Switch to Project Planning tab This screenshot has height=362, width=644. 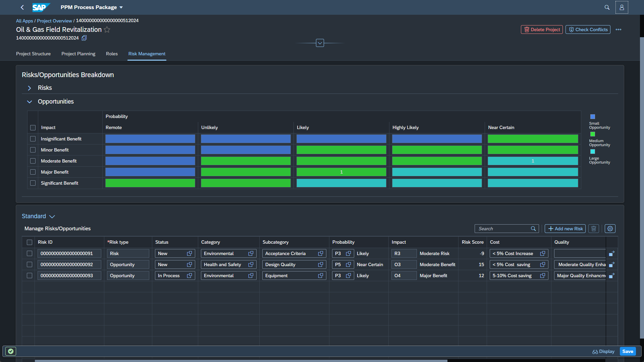click(x=78, y=54)
